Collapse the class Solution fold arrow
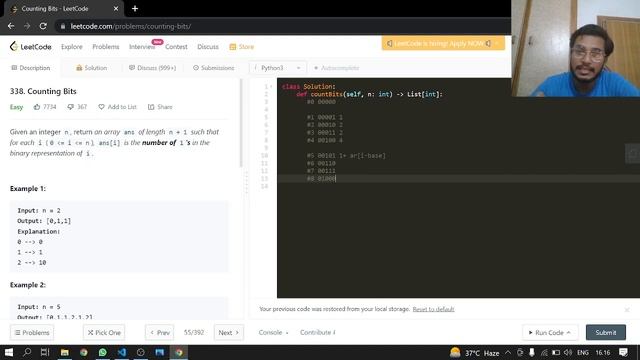Screen dimensions: 640x360 (x=271, y=87)
